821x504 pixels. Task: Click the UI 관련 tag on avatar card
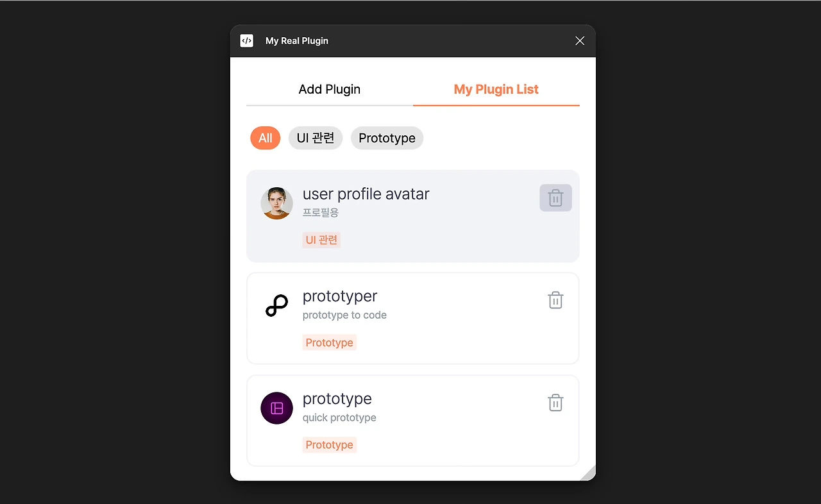(321, 240)
